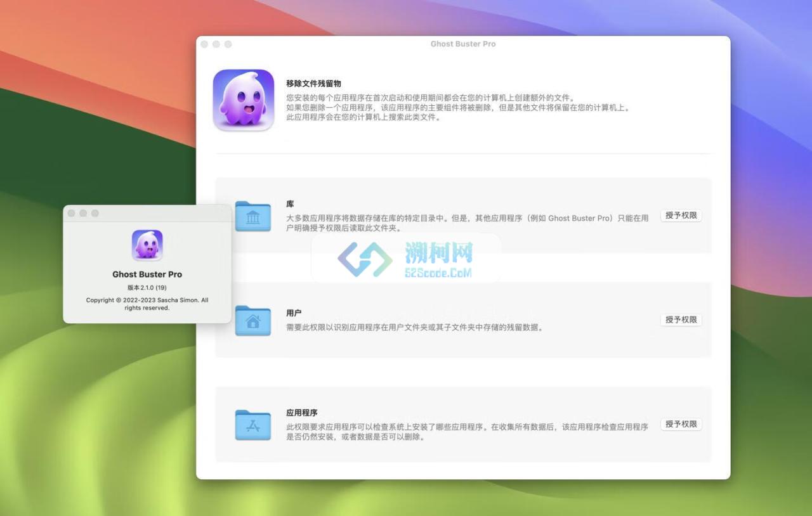This screenshot has width=812, height=516.
Task: Grant permission for the 用户 folder
Action: tap(681, 320)
